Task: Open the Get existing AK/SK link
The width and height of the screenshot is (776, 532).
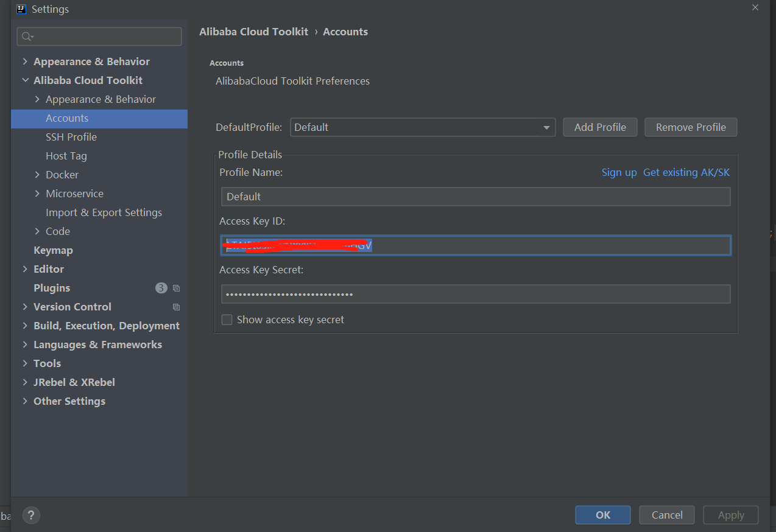Action: pos(686,172)
